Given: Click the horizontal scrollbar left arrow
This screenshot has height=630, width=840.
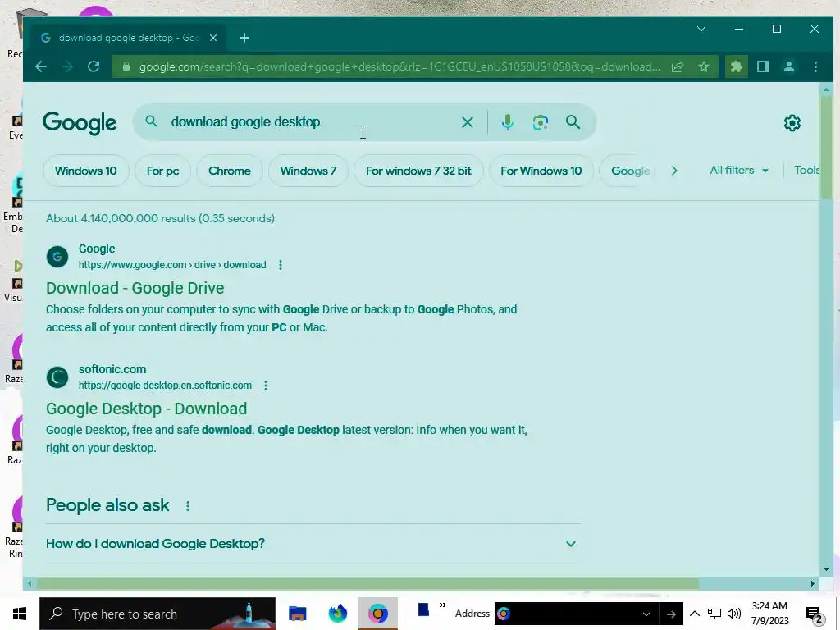Looking at the screenshot, I should [x=30, y=583].
